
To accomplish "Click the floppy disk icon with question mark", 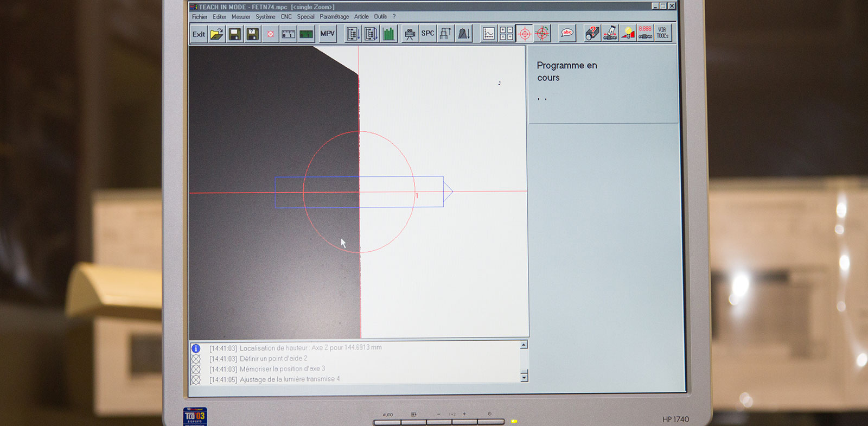I will 252,34.
